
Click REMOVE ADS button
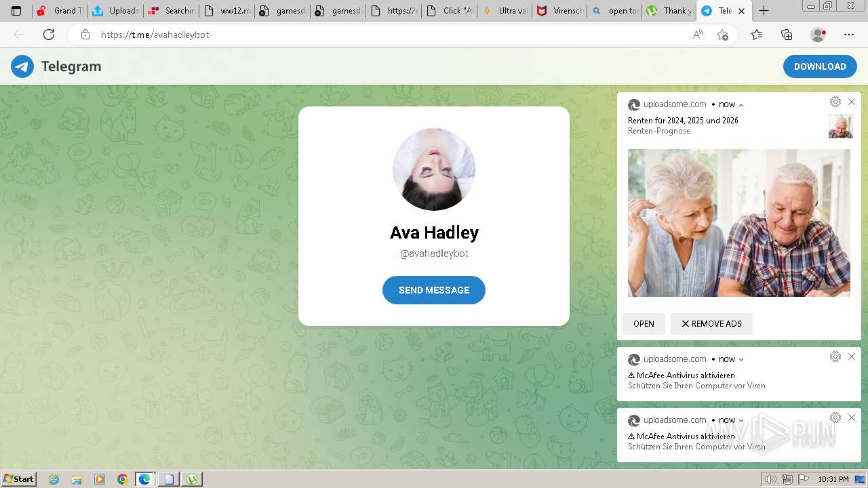(x=711, y=324)
